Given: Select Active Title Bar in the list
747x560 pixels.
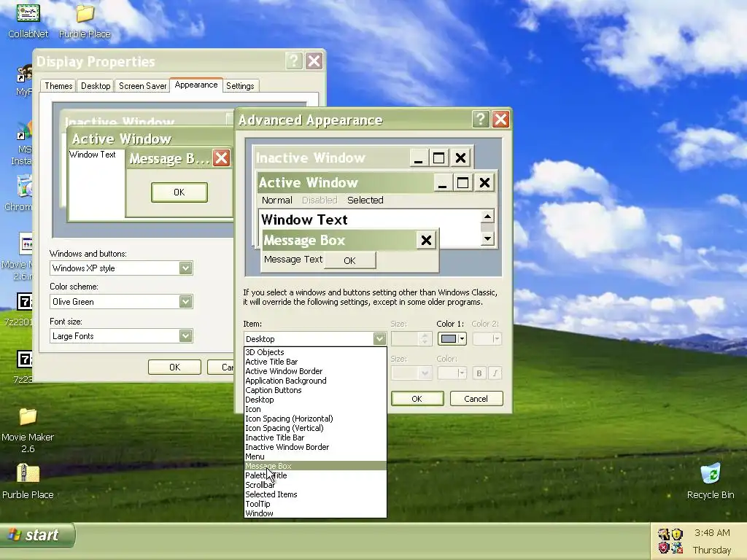Looking at the screenshot, I should (x=315, y=362).
